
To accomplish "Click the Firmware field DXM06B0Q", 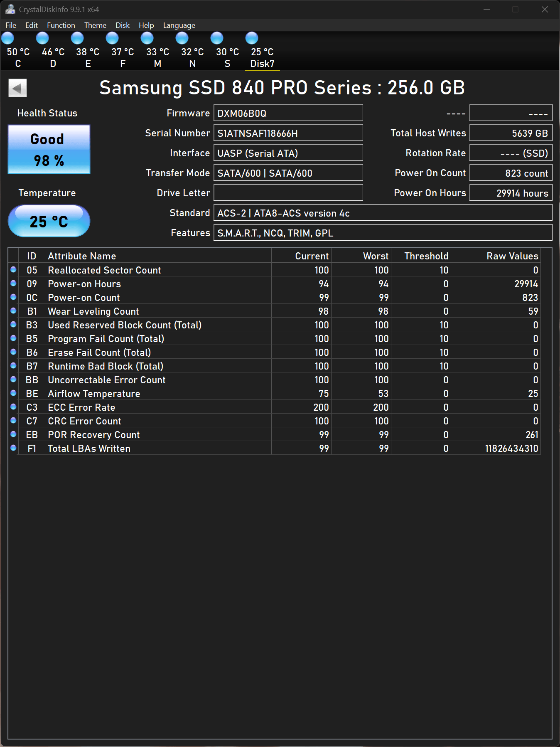I will [x=288, y=113].
